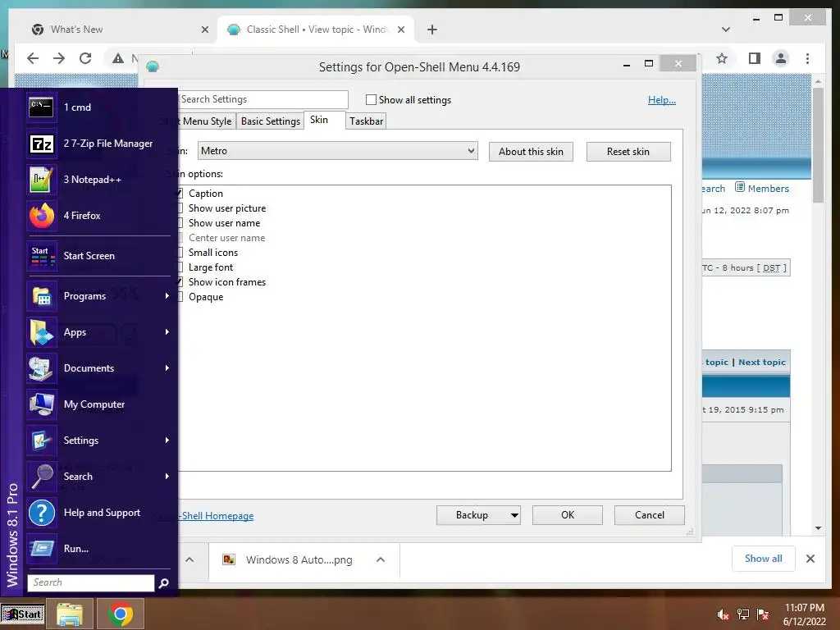
Task: Open Chrome tab search chevron
Action: pyautogui.click(x=726, y=30)
